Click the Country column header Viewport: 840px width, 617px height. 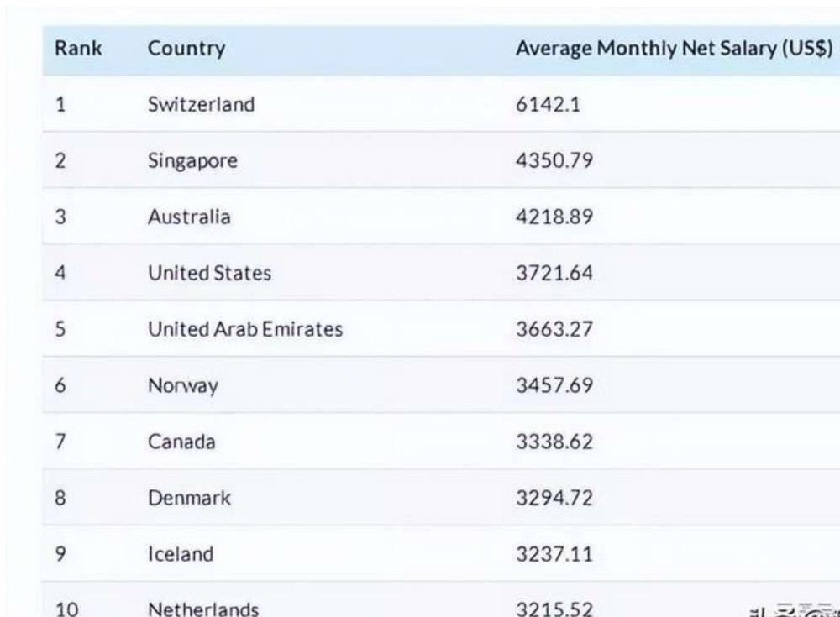(x=186, y=49)
